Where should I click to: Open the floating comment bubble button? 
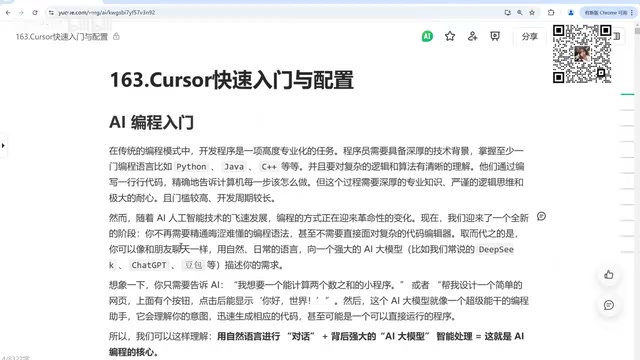click(x=609, y=305)
